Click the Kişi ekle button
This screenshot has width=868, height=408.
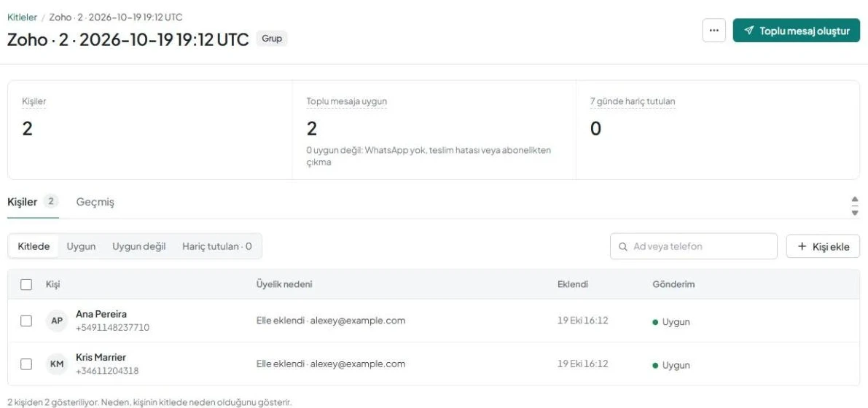pos(823,246)
